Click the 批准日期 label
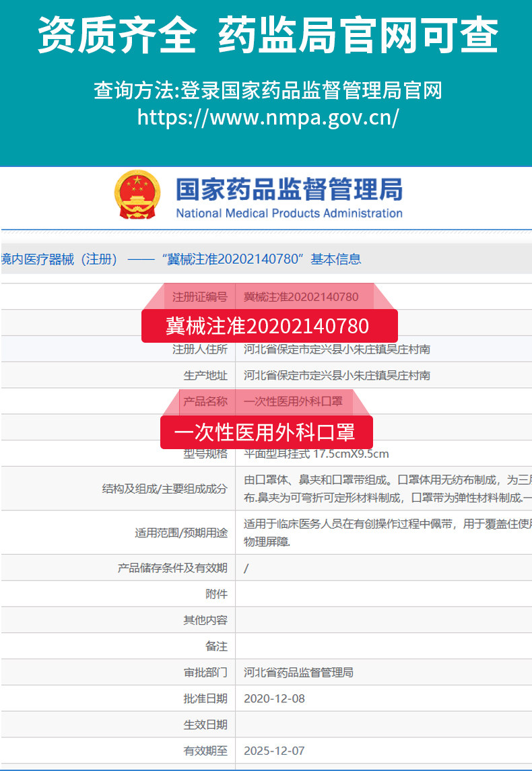The height and width of the screenshot is (771, 532). click(205, 699)
